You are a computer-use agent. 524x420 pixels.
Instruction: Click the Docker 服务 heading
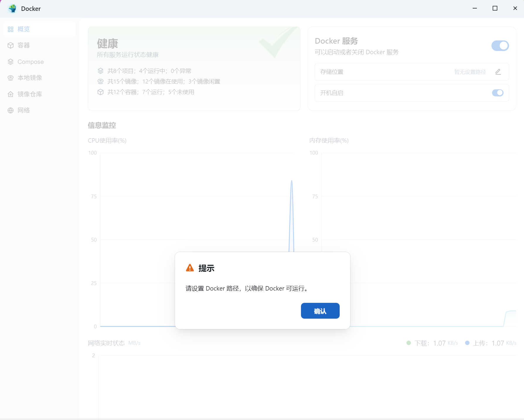pyautogui.click(x=336, y=41)
